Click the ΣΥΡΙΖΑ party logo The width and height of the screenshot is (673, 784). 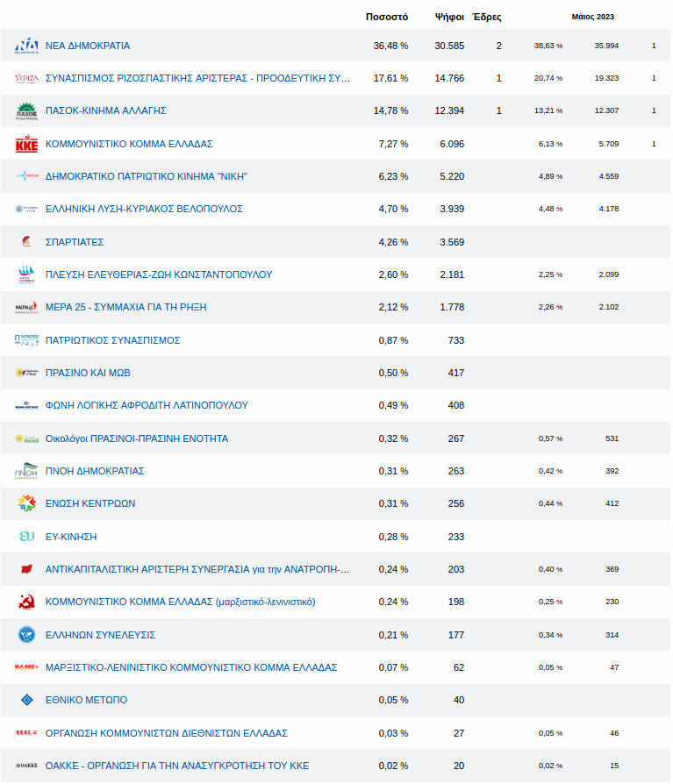pyautogui.click(x=26, y=78)
